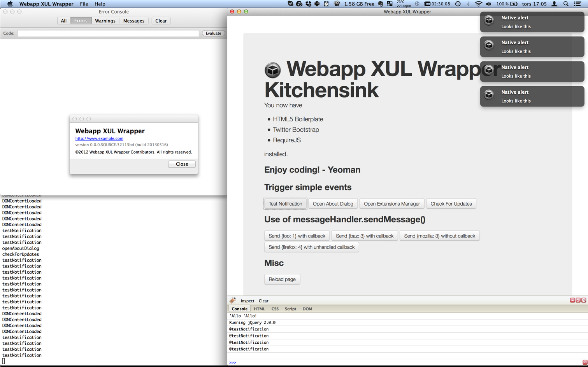Open the Bluetooth menu bar icon
This screenshot has width=588, height=367.
pos(468,4)
